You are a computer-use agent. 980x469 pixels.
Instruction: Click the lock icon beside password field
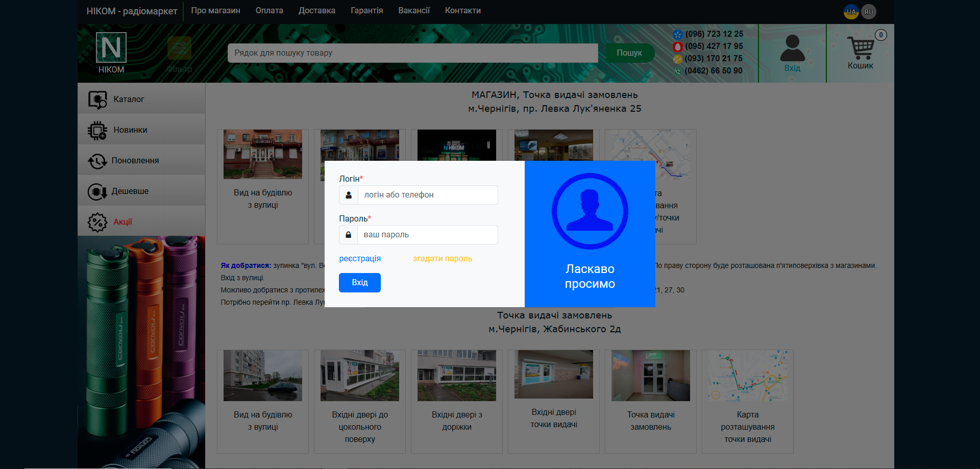coord(349,235)
